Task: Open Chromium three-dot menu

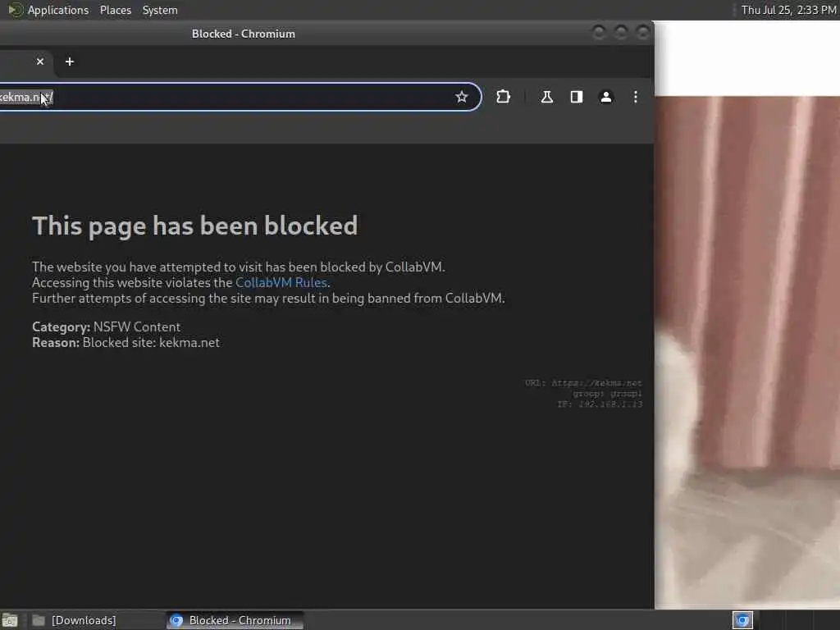Action: (x=636, y=97)
